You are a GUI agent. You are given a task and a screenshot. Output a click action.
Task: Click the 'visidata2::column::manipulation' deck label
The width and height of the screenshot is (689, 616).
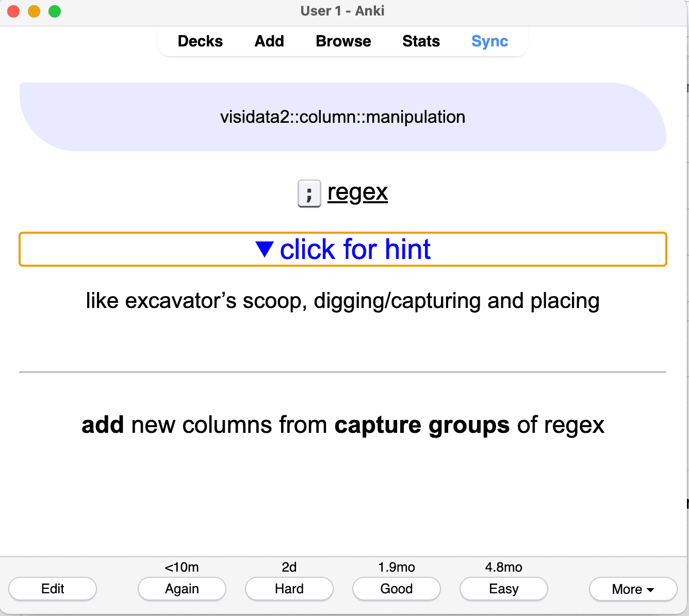point(342,117)
